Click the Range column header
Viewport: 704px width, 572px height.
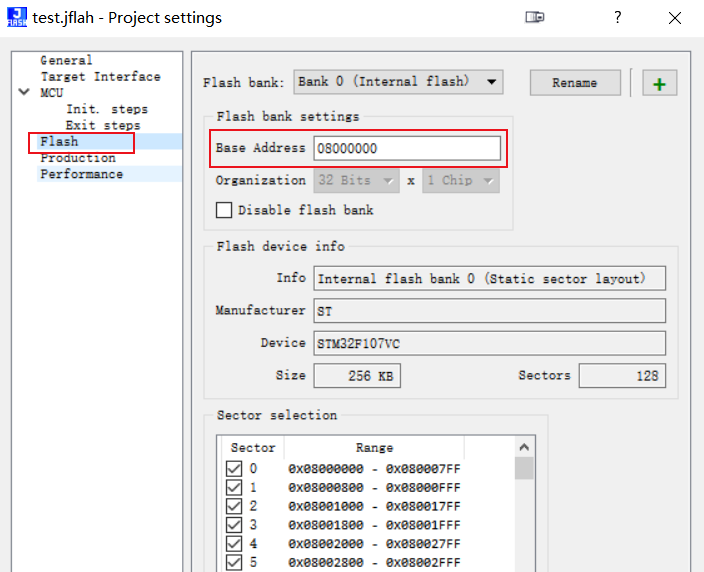click(374, 448)
